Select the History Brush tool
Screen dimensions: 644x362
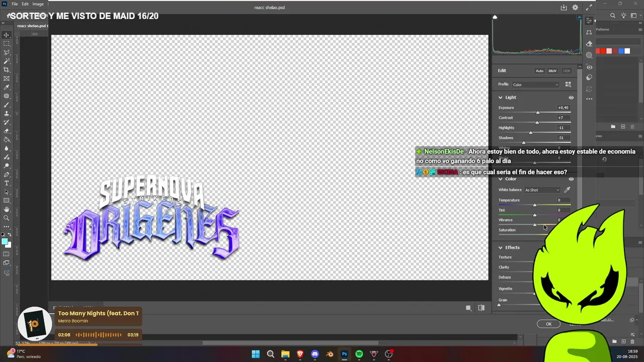(x=7, y=122)
